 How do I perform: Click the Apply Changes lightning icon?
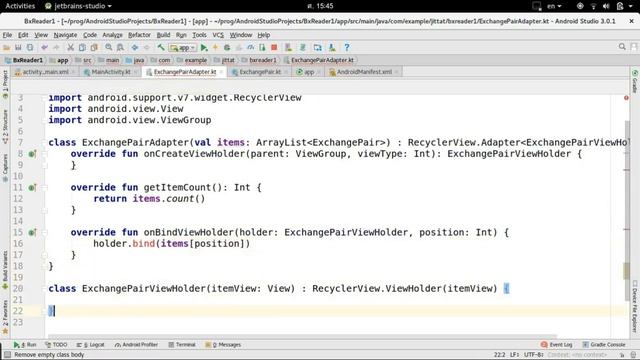click(x=216, y=47)
